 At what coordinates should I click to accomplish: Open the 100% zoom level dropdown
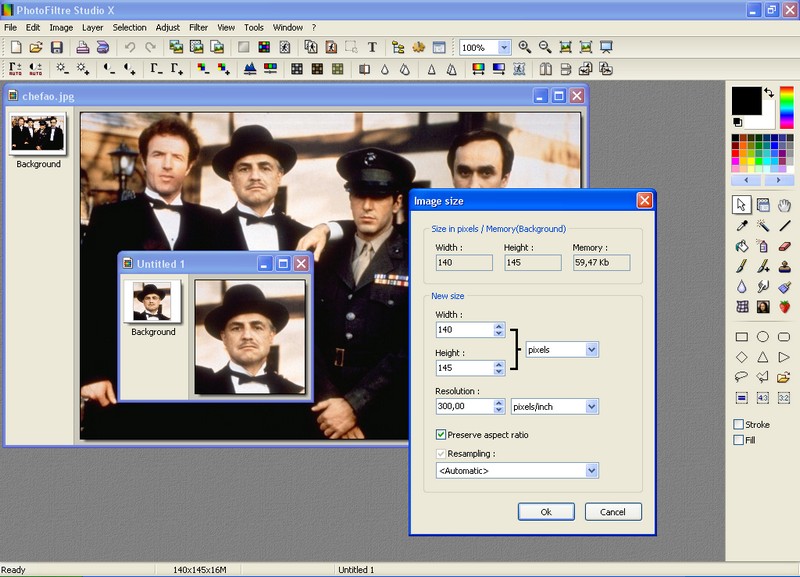pyautogui.click(x=504, y=47)
